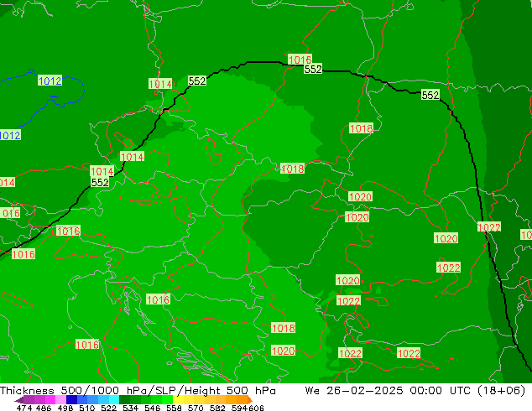Click the yellow legend swatch above 558
The width and height of the screenshot is (532, 411).
178,399
